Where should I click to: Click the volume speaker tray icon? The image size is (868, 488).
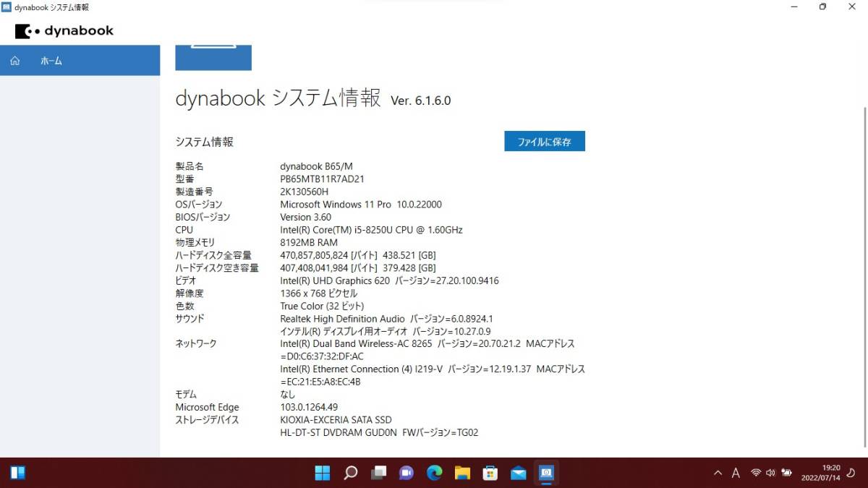[x=770, y=473]
